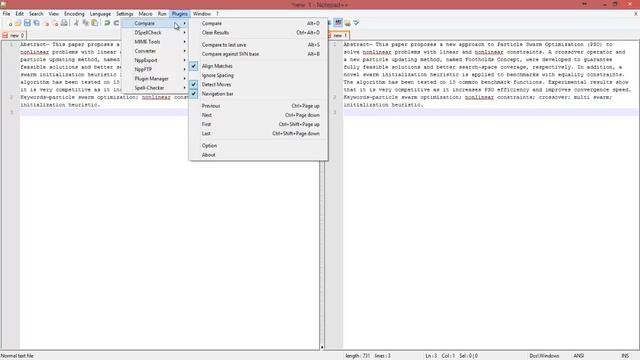The image size is (640, 360).
Task: Click the Paste toolbar icon
Action: (94, 23)
